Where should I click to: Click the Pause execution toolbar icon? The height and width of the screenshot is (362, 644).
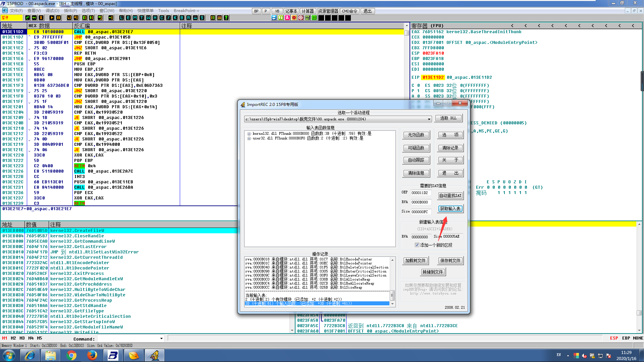[58, 18]
